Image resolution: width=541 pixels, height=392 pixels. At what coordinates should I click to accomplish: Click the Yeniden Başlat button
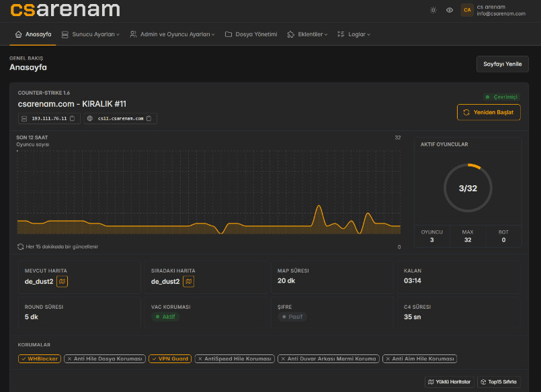(x=489, y=112)
